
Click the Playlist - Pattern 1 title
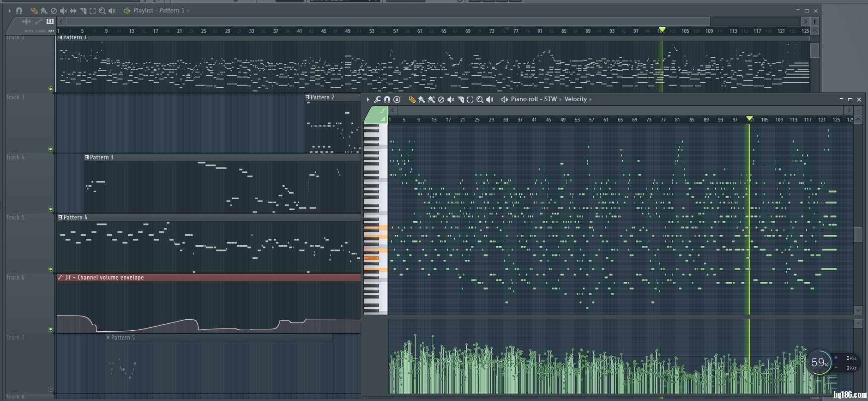159,10
